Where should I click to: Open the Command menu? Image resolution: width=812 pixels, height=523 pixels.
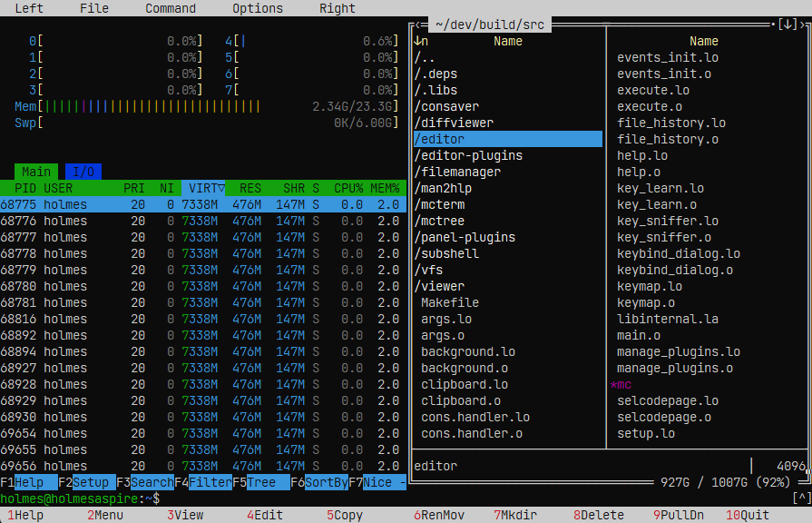point(171,8)
